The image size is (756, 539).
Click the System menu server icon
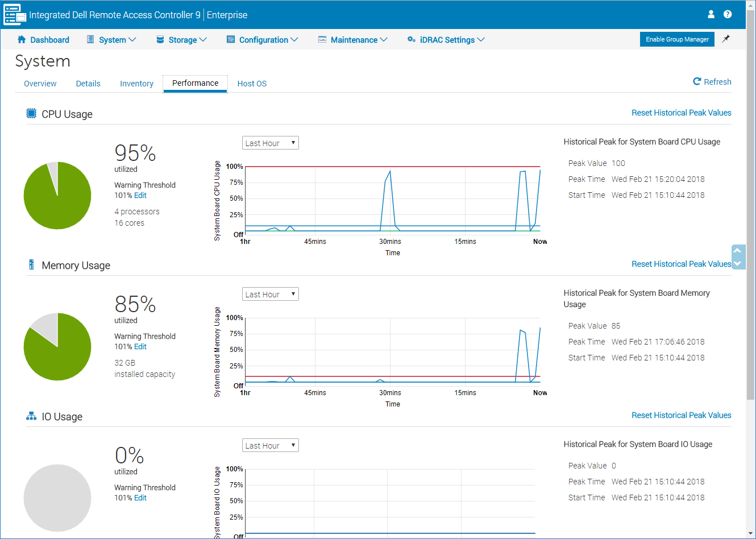click(x=90, y=39)
